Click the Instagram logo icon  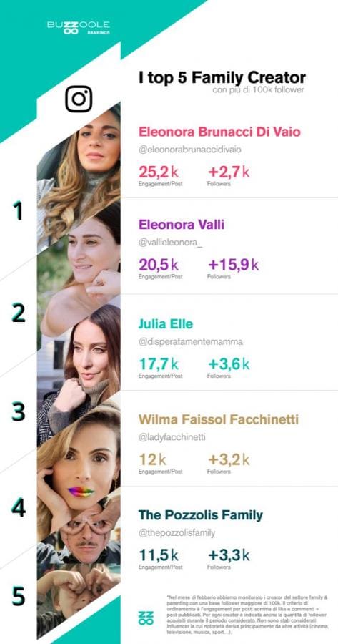(x=79, y=99)
